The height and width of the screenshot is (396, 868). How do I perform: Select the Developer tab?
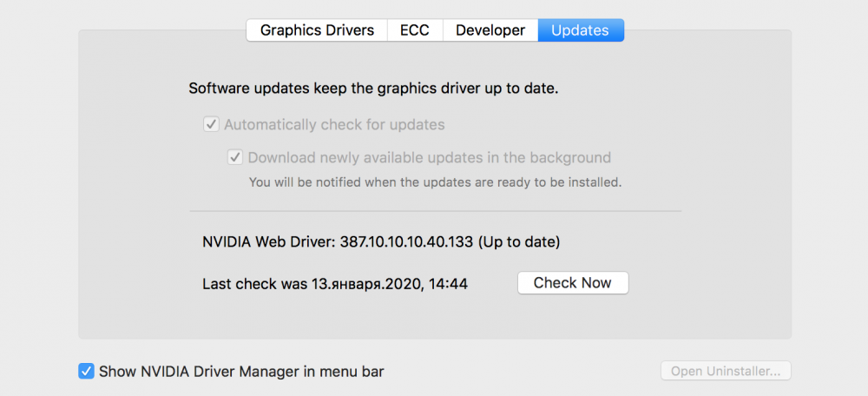[x=490, y=30]
